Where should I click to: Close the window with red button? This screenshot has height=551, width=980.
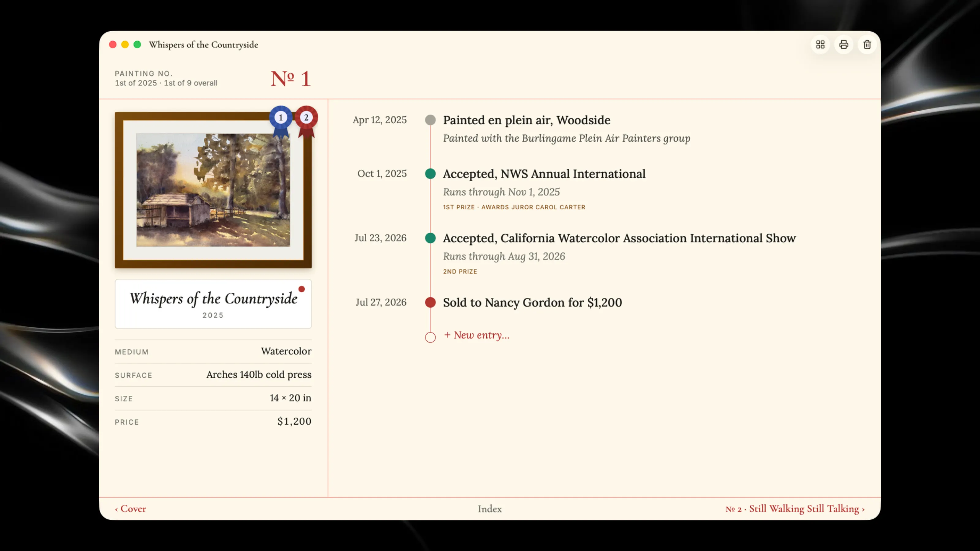[x=113, y=44]
